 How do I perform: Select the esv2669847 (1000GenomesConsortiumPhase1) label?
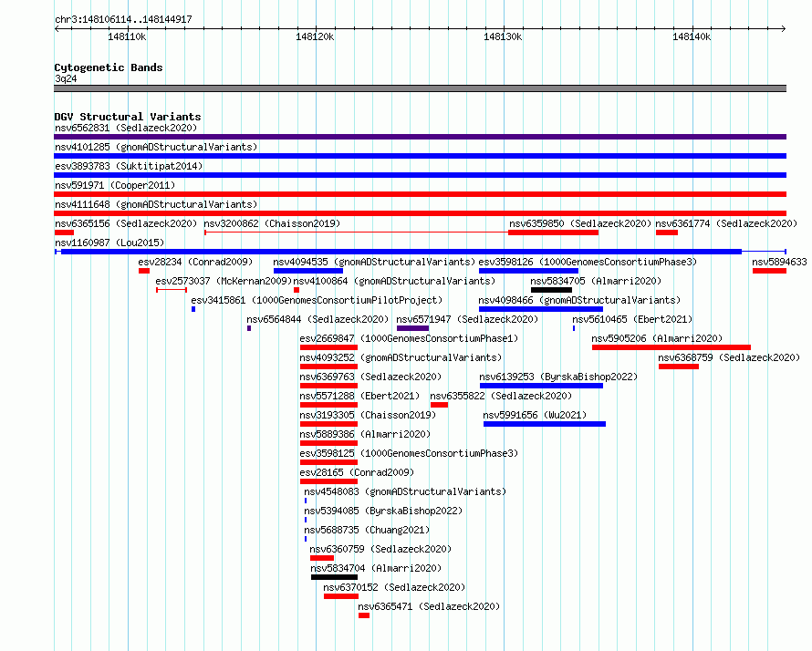[409, 338]
